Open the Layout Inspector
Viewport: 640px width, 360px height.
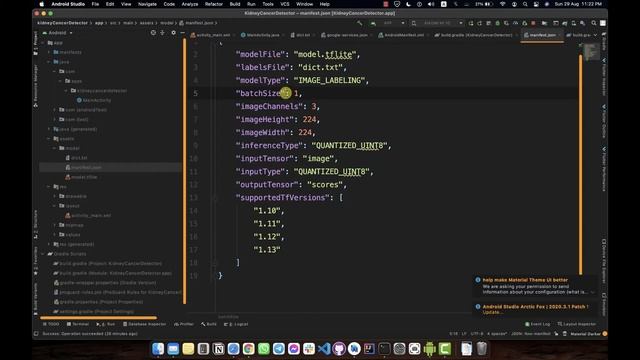coord(577,324)
